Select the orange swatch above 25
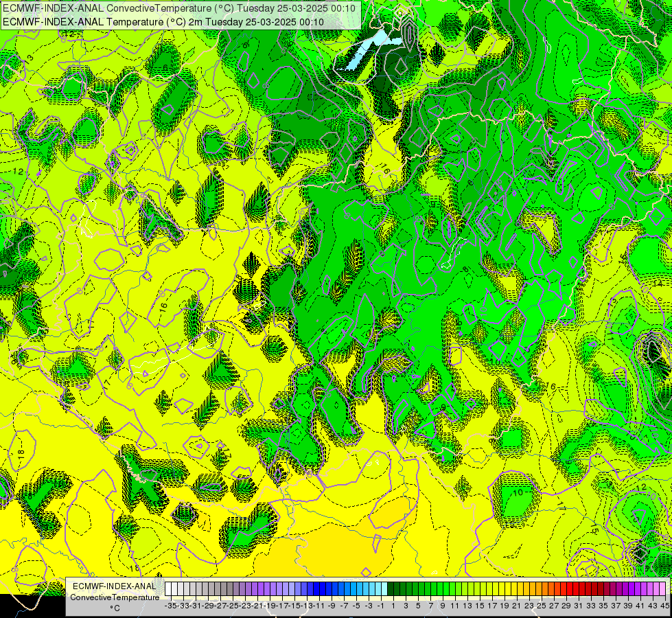 coord(544,589)
